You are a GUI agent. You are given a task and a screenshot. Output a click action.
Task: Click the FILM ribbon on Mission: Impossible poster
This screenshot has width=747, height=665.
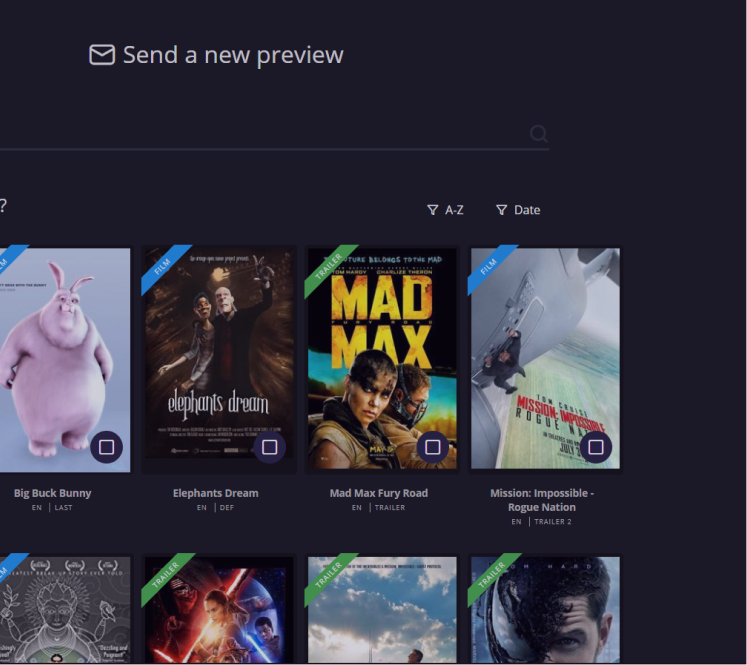tap(490, 267)
